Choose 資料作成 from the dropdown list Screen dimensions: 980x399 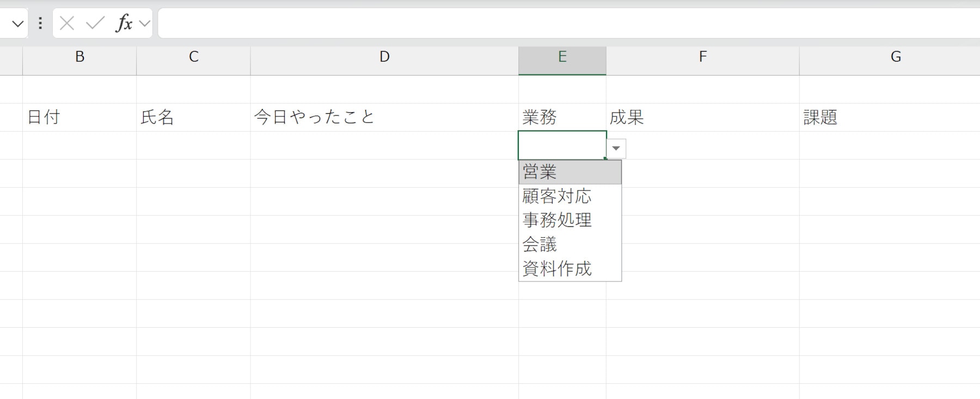569,268
